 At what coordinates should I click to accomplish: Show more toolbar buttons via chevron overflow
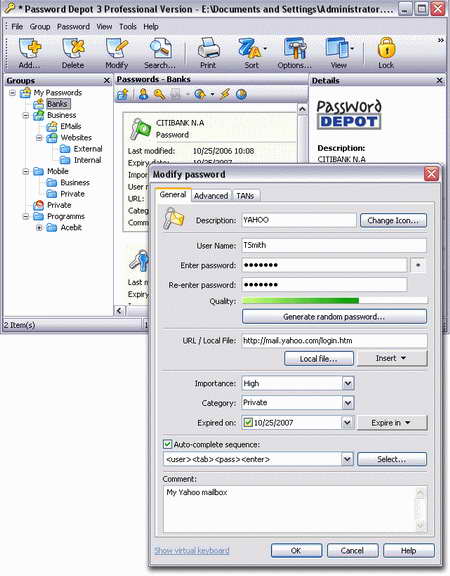tap(440, 40)
